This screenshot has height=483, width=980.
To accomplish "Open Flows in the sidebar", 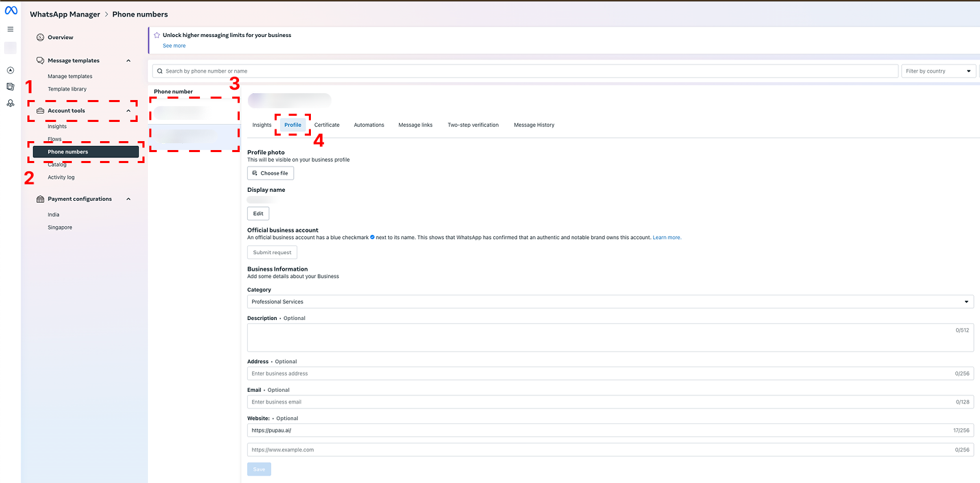I will pyautogui.click(x=55, y=140).
